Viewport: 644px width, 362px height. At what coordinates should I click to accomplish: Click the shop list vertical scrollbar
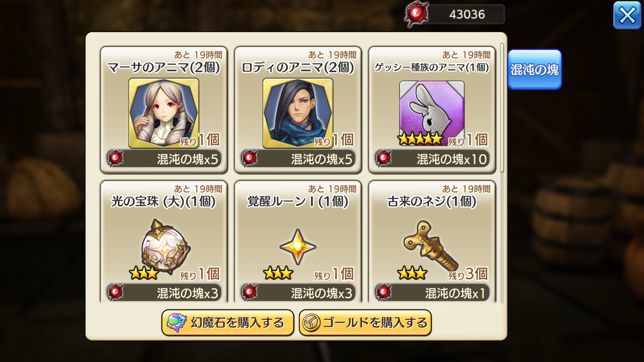click(502, 108)
